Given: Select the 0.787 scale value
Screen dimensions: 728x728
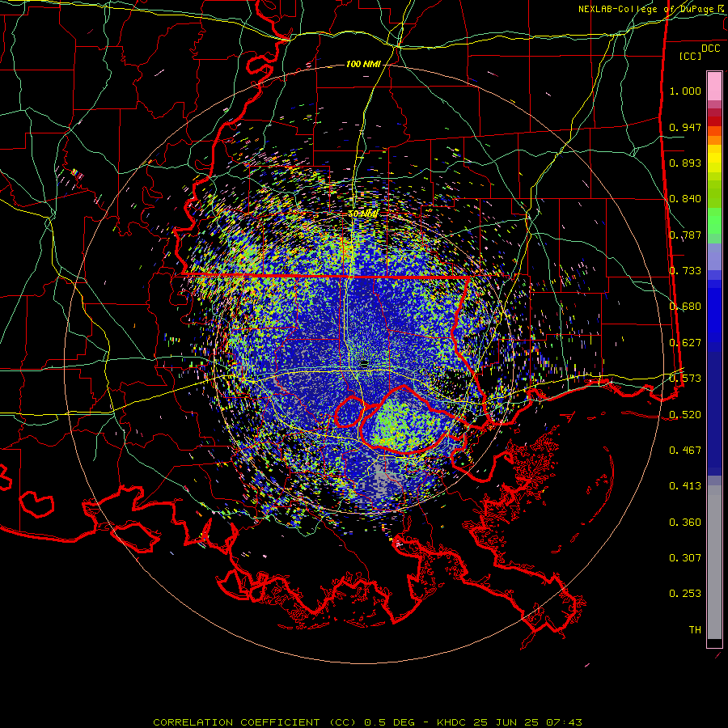Looking at the screenshot, I should pyautogui.click(x=685, y=235).
